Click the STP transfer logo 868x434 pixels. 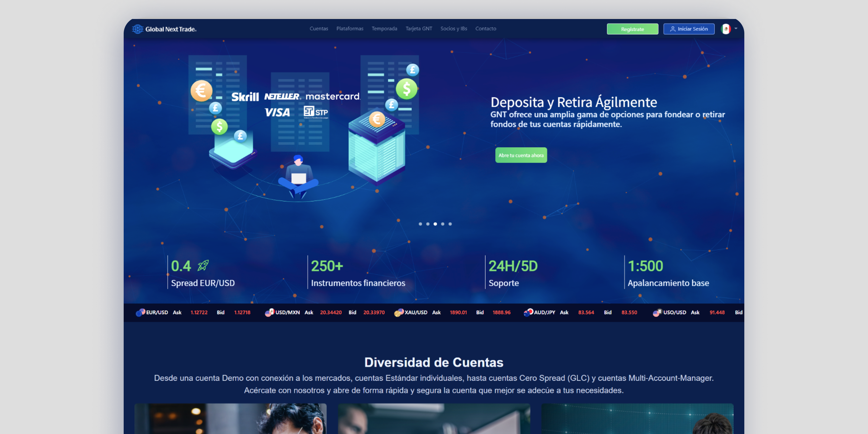(316, 112)
